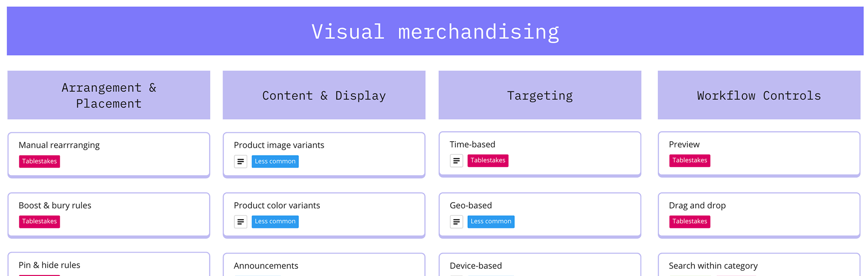Click Less common tag on Geo-based card
Viewport: 868px width, 276px height.
(491, 222)
